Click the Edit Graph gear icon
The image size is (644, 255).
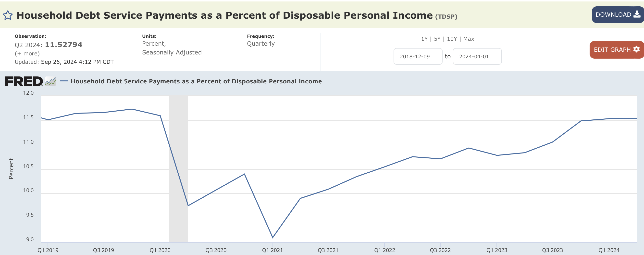(x=636, y=49)
